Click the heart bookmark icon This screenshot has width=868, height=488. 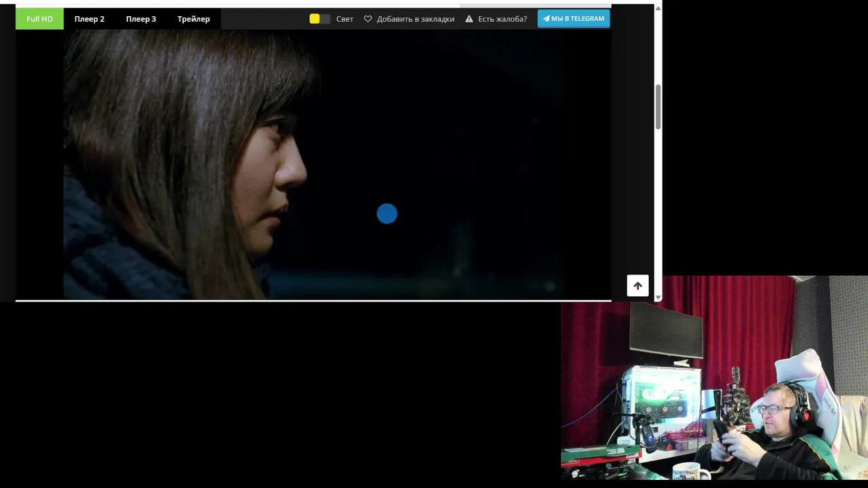coord(368,19)
